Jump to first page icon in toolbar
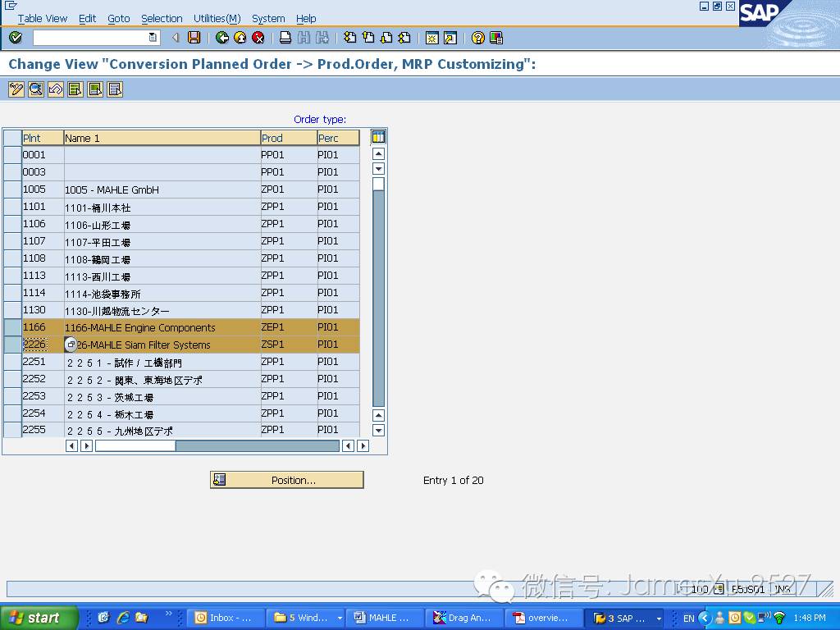This screenshot has height=630, width=840. (x=349, y=38)
